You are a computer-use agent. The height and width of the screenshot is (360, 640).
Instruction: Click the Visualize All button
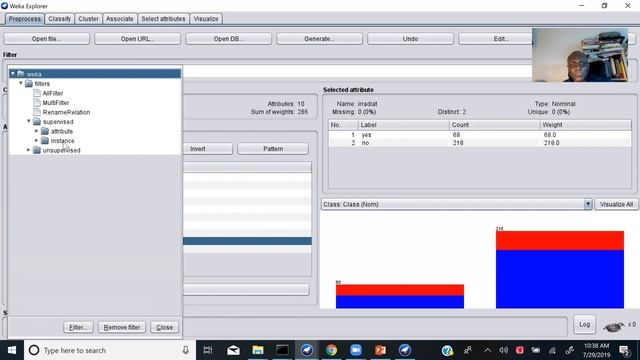pyautogui.click(x=616, y=204)
